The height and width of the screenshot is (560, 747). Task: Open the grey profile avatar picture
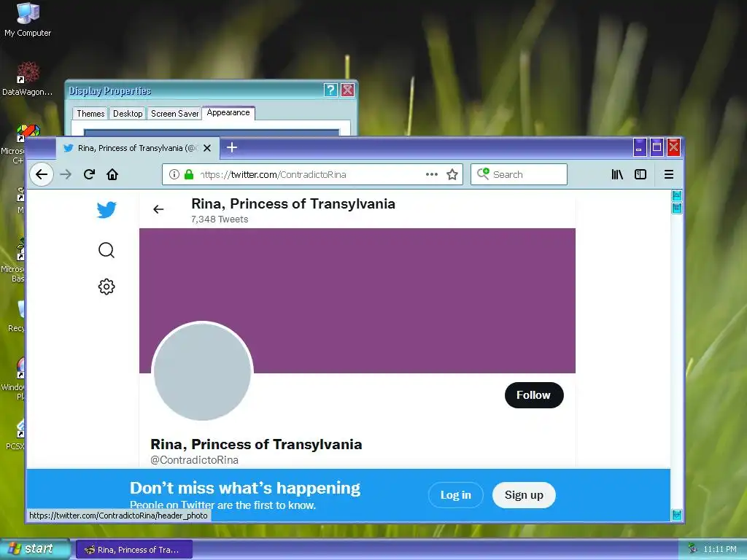pyautogui.click(x=202, y=371)
